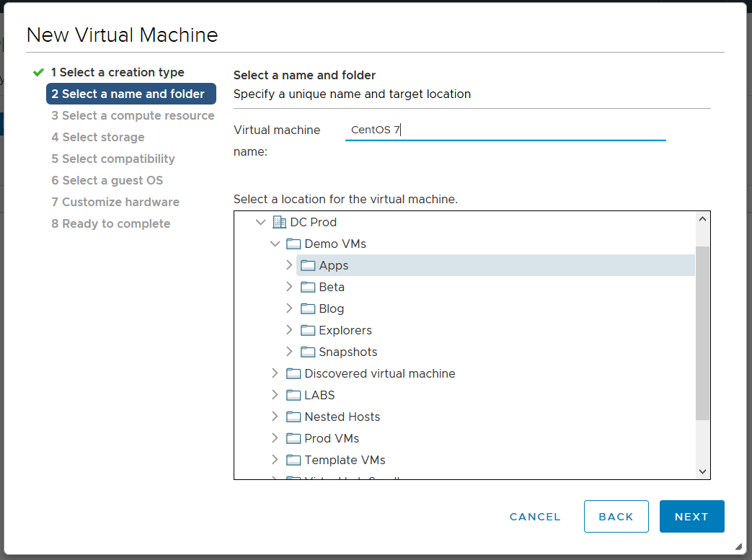
Task: Select the Template VMs folder label
Action: pos(345,459)
